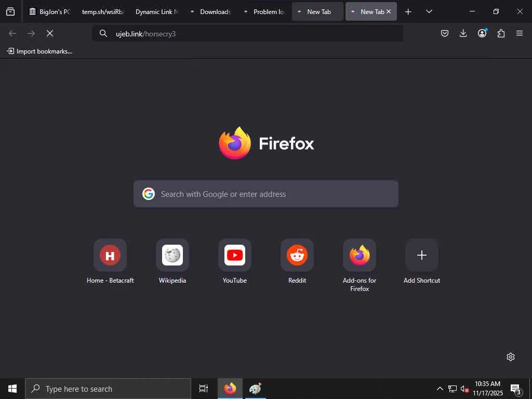Open the downloads panel arrow icon
Viewport: 532px width, 399px height.
pyautogui.click(x=463, y=33)
